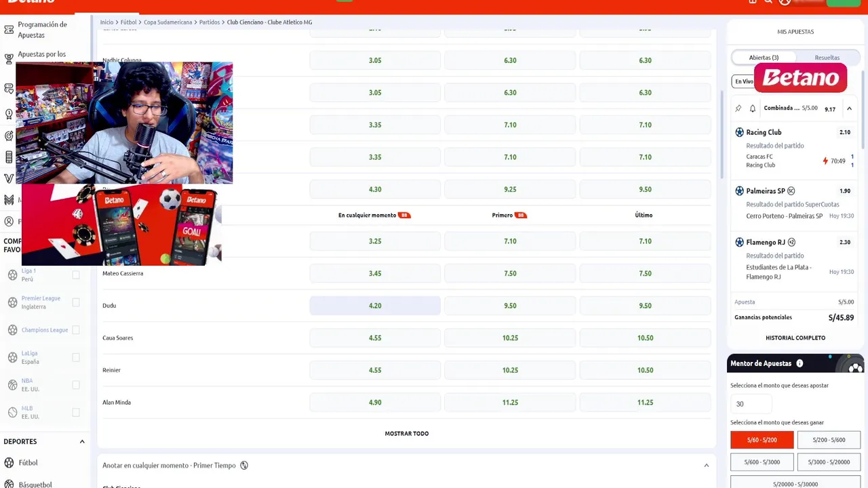
Task: Select Dudu first scorer odds 9.50
Action: 510,306
